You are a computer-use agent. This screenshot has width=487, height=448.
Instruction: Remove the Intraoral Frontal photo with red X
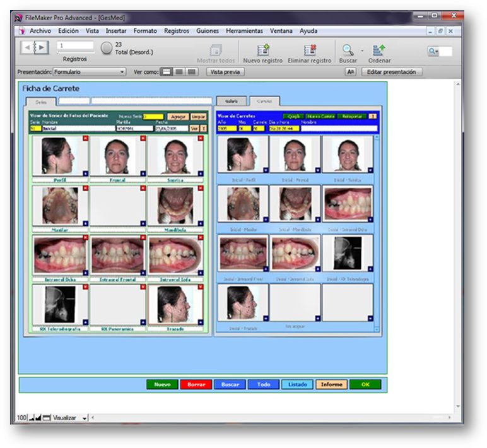143,237
